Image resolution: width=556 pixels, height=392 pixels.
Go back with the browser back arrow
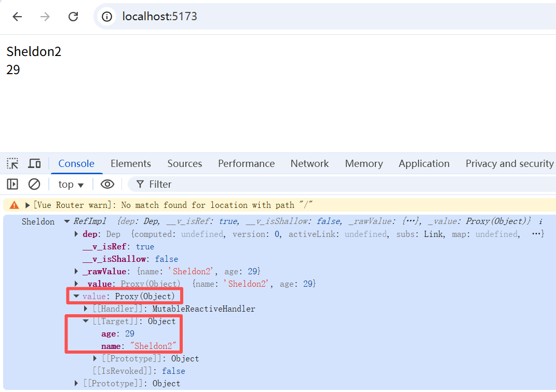pyautogui.click(x=17, y=17)
